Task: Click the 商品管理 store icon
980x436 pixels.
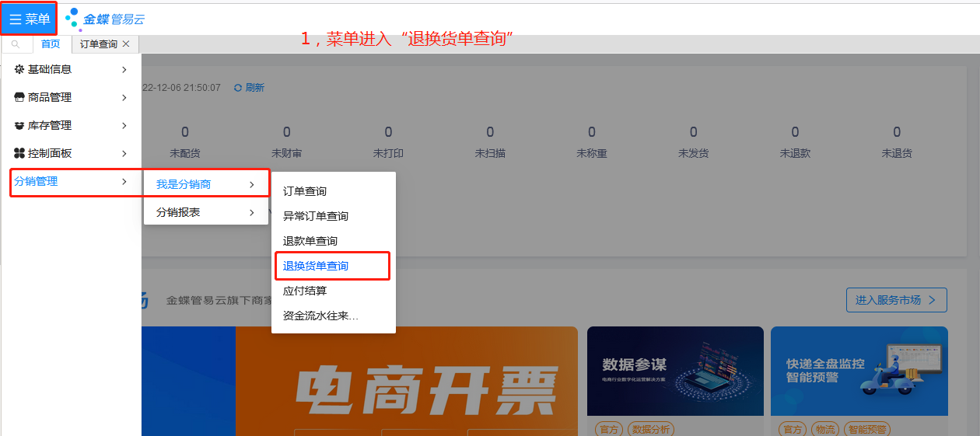Action: pyautogui.click(x=19, y=97)
